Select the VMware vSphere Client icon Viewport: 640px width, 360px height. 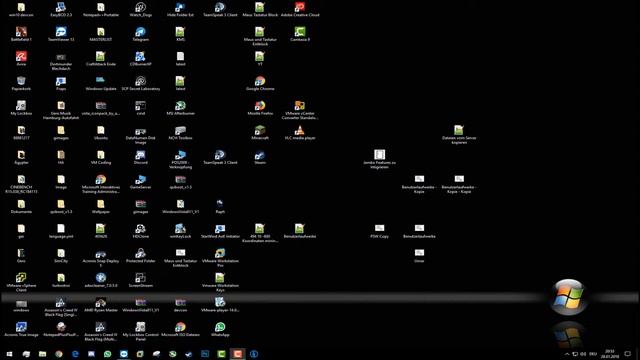(x=21, y=282)
